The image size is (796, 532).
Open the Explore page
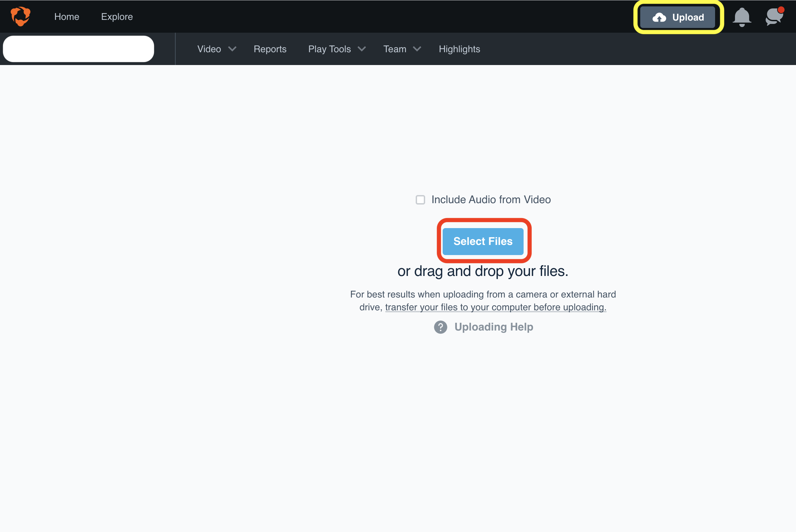[x=117, y=17]
